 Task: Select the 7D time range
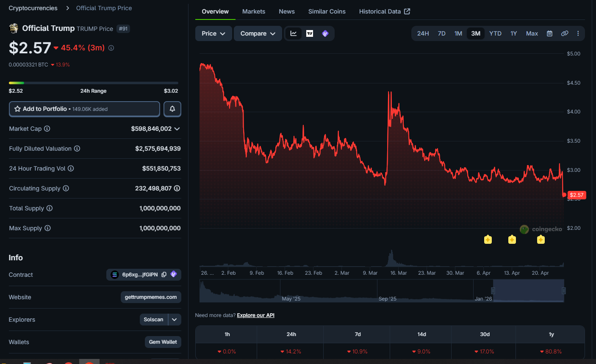point(441,33)
